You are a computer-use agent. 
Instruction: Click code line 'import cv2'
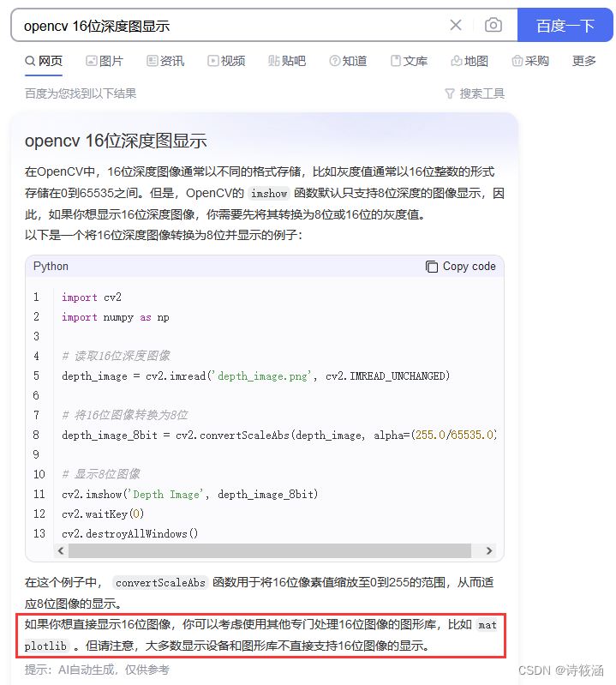[92, 297]
